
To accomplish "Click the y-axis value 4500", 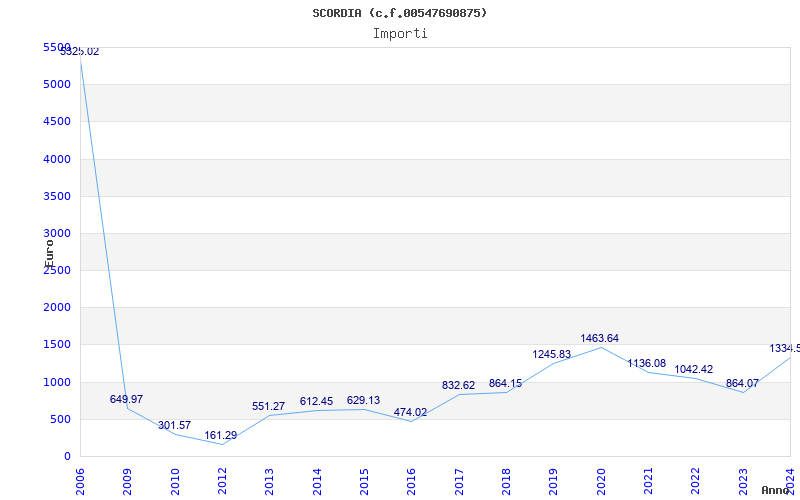I will [x=57, y=121].
